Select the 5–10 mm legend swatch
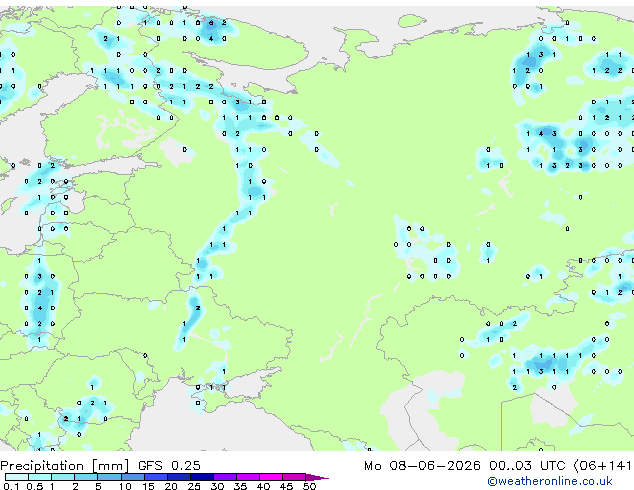This screenshot has width=634, height=490. 110,477
